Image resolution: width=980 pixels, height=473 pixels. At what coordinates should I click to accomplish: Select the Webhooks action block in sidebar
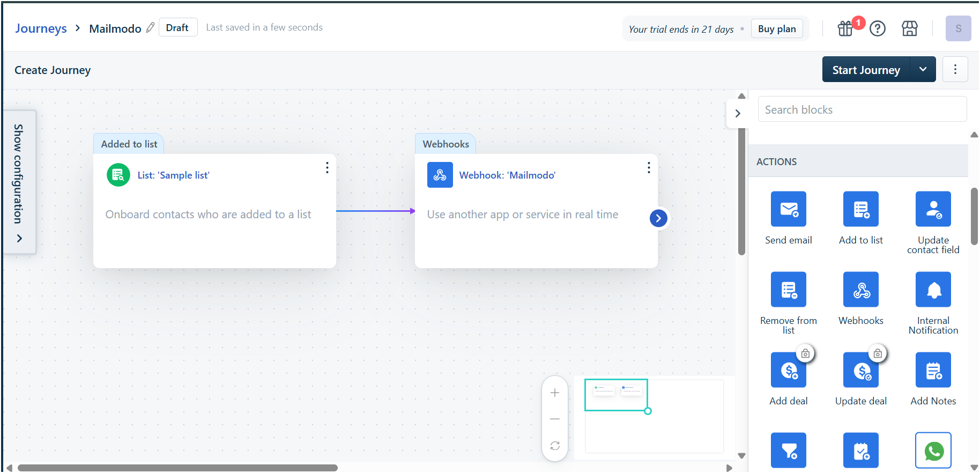tap(860, 290)
